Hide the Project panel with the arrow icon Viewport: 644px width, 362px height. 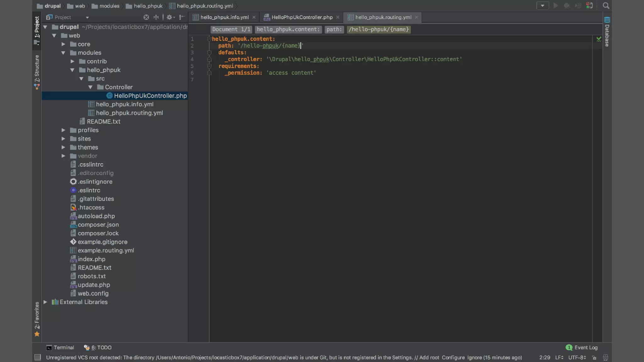coord(182,17)
